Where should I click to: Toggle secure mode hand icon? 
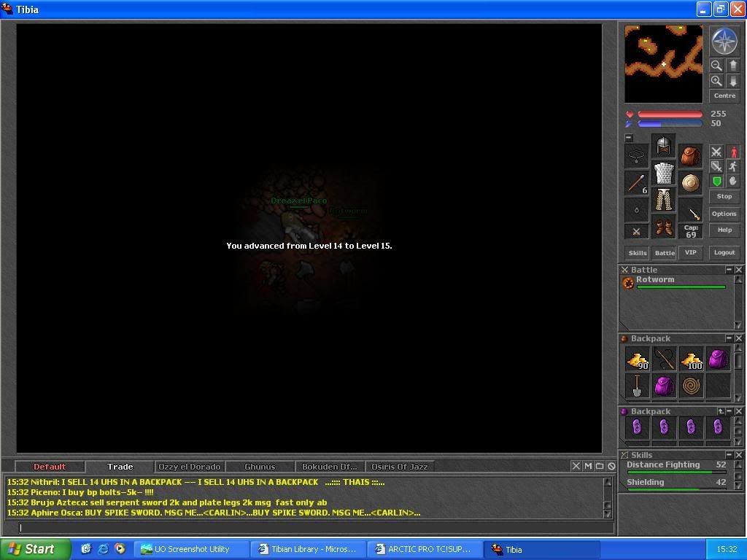point(733,181)
